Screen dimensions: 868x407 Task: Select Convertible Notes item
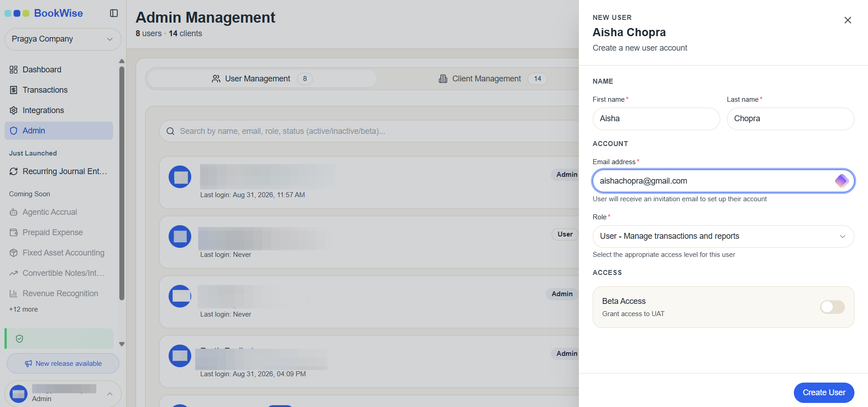59,273
